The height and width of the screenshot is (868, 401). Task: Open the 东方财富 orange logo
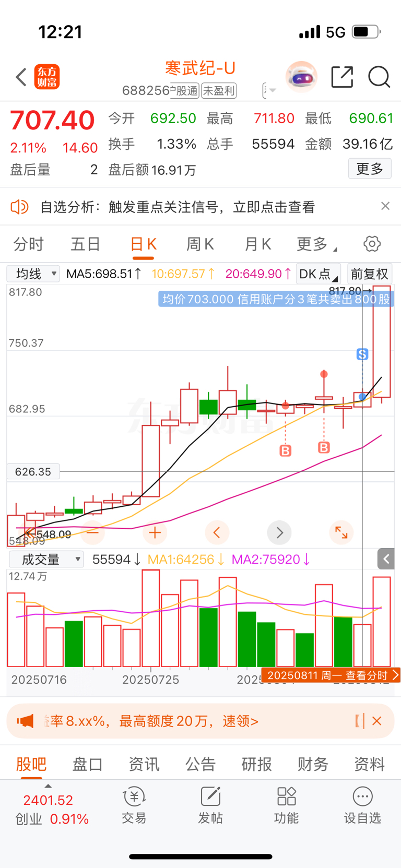pos(47,77)
